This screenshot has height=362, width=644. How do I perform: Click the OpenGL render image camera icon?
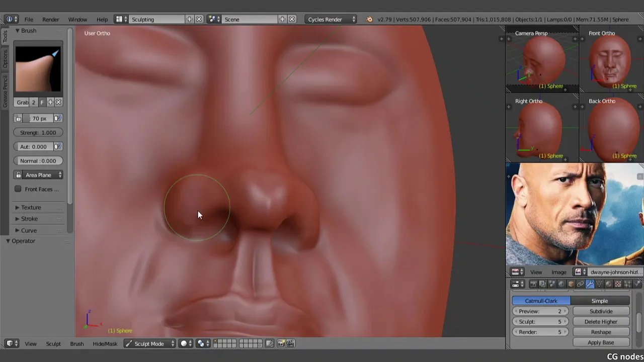tap(281, 343)
